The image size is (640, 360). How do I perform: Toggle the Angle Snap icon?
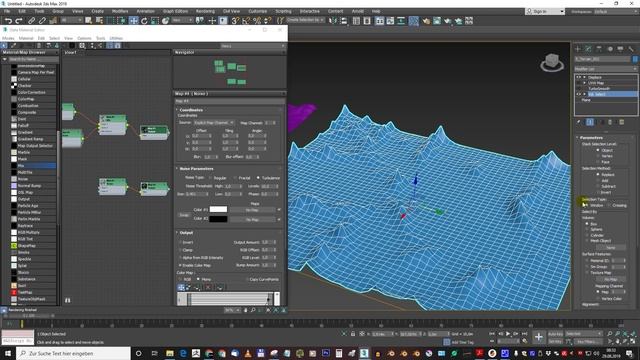(x=246, y=20)
